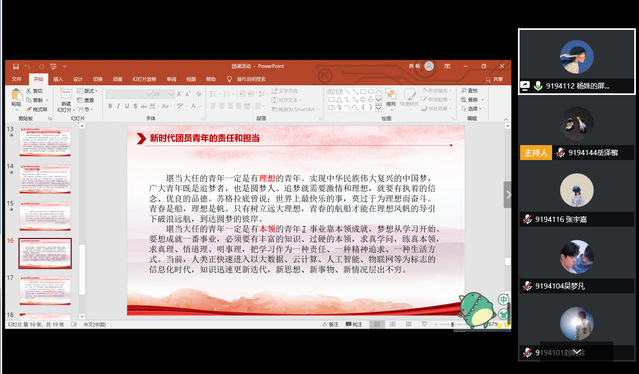Click the reading view icon in status bar

tap(408, 324)
